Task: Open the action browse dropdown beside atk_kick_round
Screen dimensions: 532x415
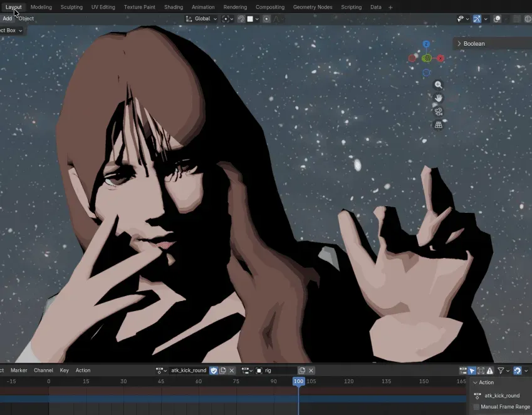Action: click(161, 371)
